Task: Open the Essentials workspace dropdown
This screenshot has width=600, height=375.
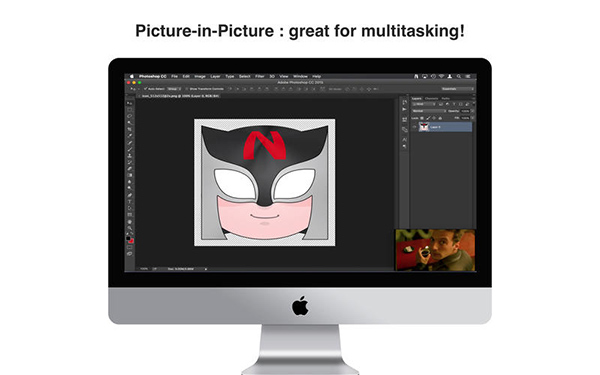Action: coord(458,89)
